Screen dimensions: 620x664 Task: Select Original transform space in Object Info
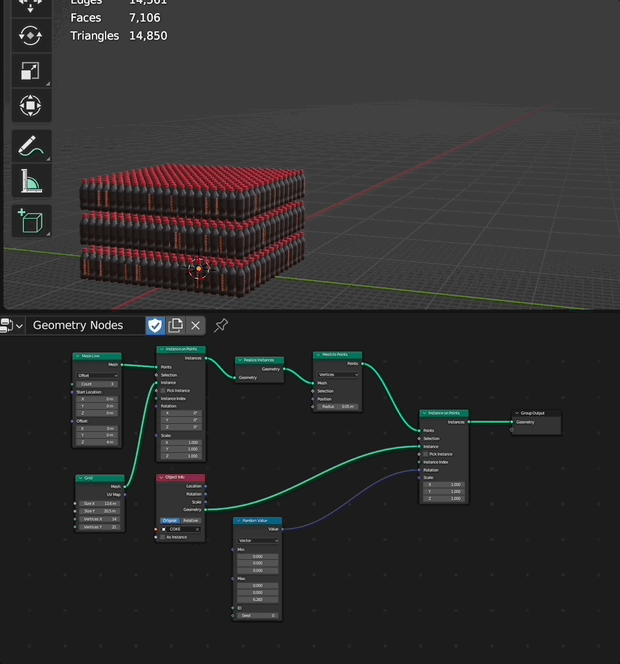pyautogui.click(x=170, y=520)
